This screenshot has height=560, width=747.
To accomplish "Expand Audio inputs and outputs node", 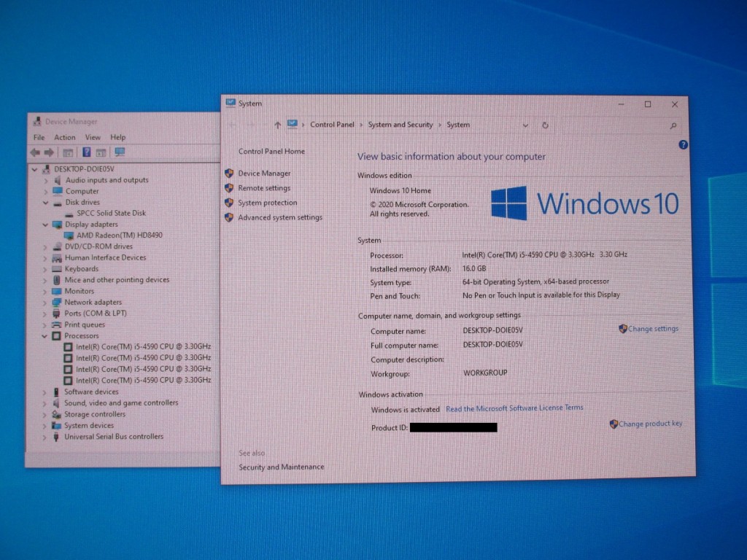I will (46, 181).
